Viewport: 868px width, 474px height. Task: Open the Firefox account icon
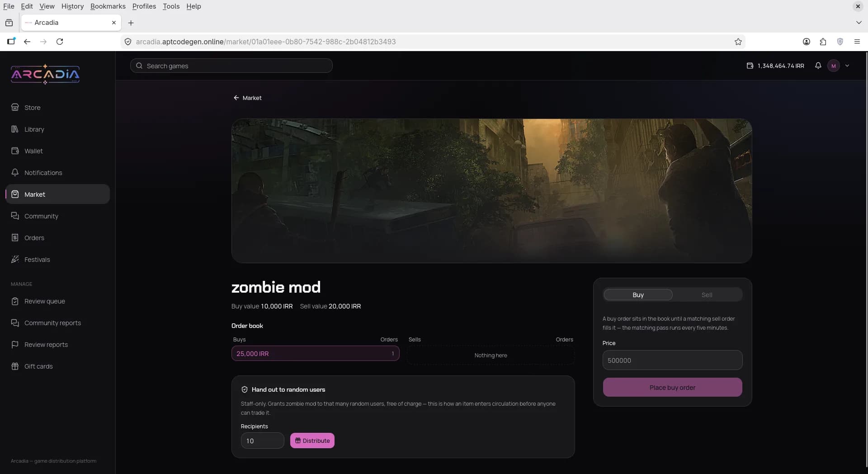click(x=807, y=42)
